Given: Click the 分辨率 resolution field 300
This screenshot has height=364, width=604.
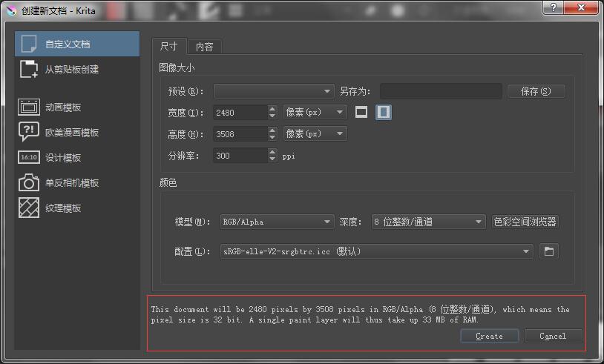Looking at the screenshot, I should [x=240, y=156].
